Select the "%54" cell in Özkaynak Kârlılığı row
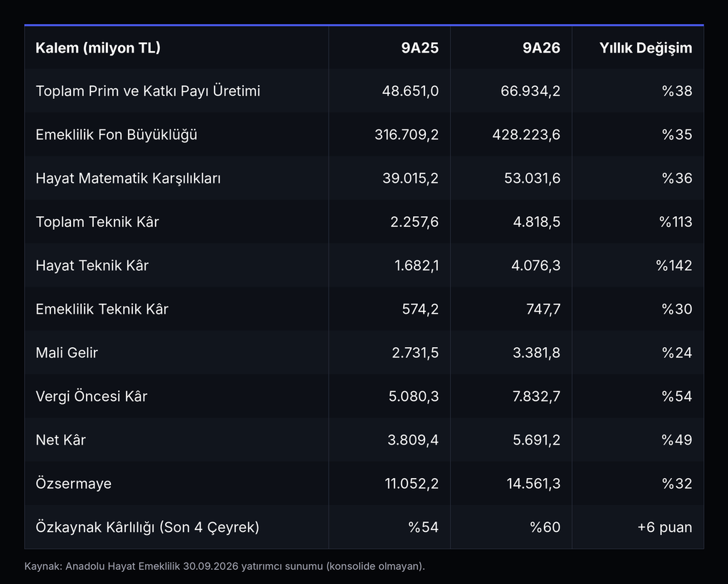Screen dimensions: 728x584 click(x=424, y=527)
